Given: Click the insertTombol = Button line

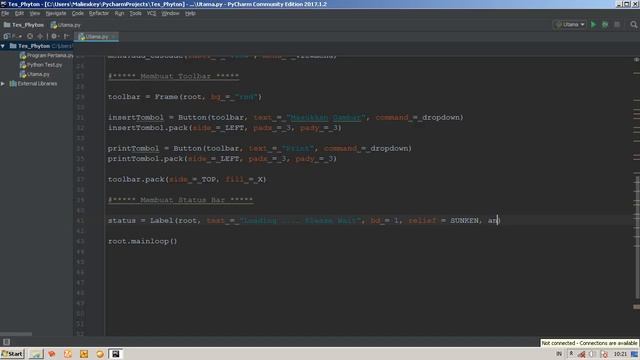Looking at the screenshot, I should [286, 118].
